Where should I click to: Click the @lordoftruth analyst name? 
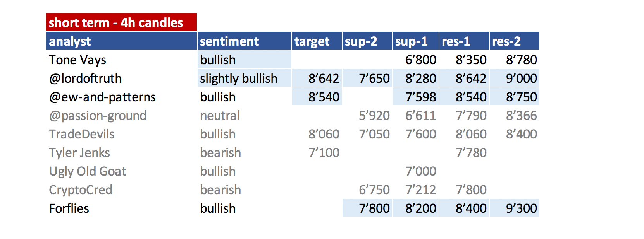click(85, 78)
